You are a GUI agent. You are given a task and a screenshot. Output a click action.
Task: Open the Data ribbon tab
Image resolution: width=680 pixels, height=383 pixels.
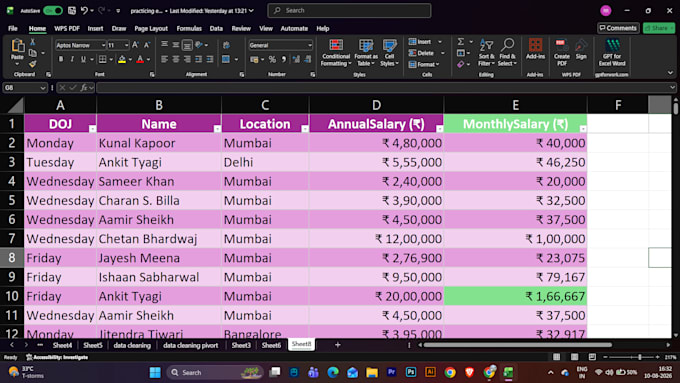216,28
